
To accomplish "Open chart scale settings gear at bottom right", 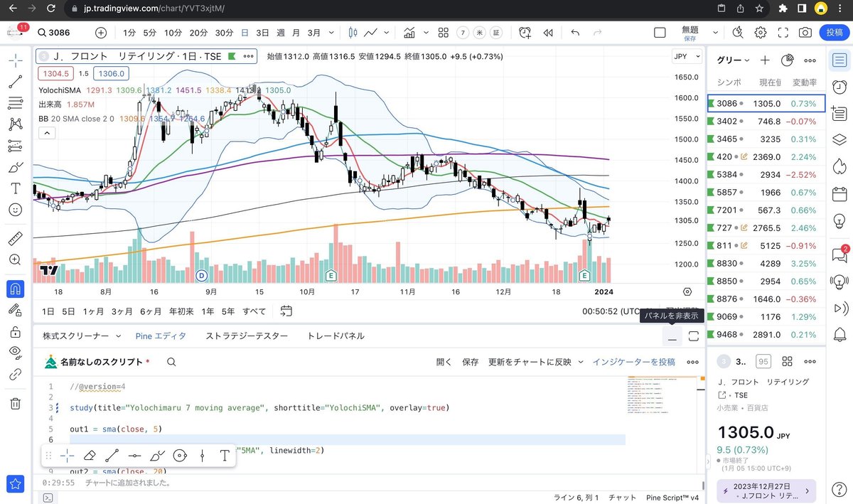I will pos(687,291).
